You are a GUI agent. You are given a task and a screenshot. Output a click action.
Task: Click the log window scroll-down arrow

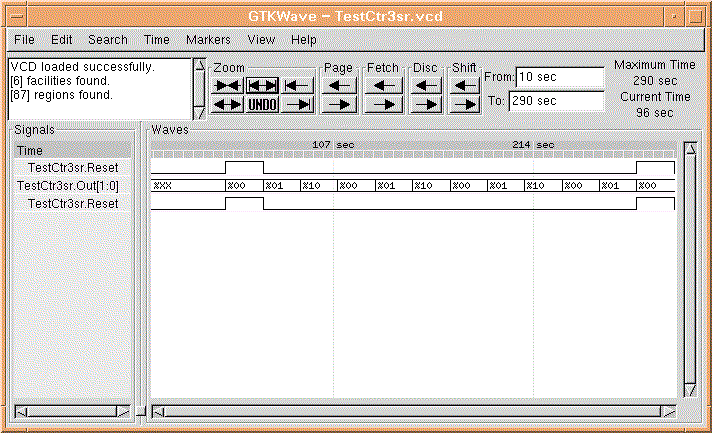coord(199,113)
